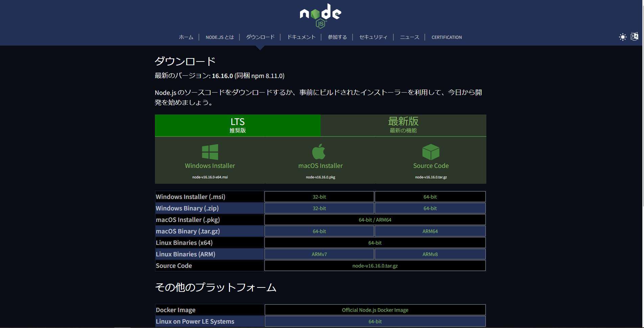Download macOS Installer 64-bit / ARM64
Screen dimensions: 644x328
coord(375,220)
